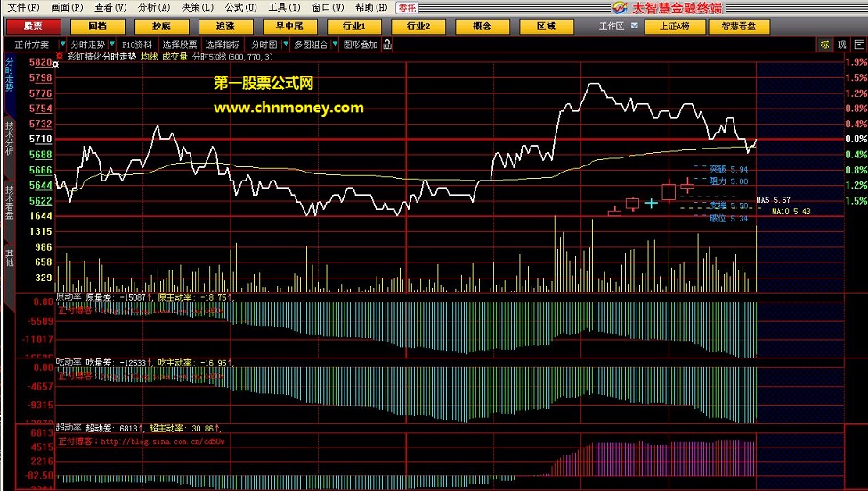
Task: Open the 行业1 sector button
Action: point(353,26)
